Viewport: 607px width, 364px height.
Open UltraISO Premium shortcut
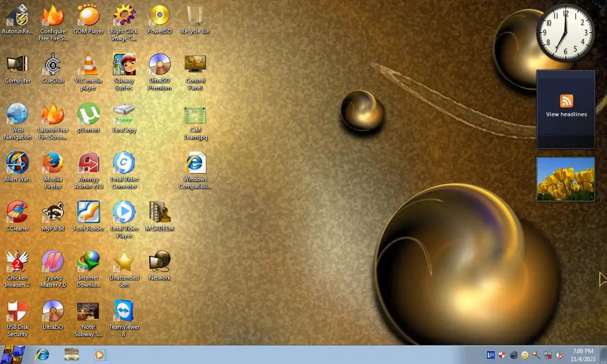159,72
